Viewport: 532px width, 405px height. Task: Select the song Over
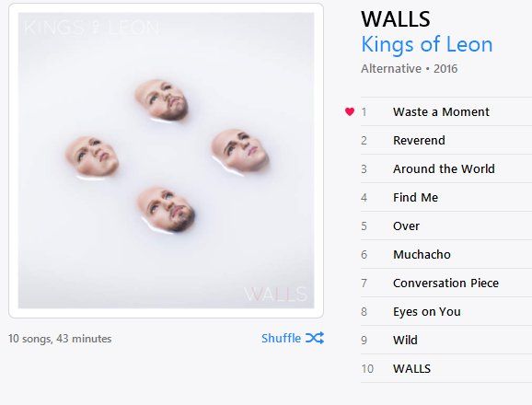[406, 226]
